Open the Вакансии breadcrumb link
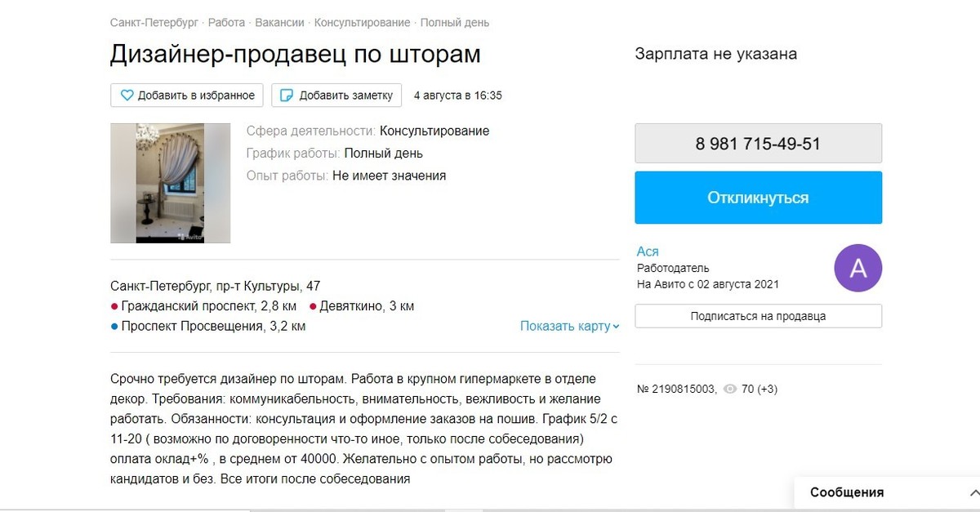 [x=279, y=23]
